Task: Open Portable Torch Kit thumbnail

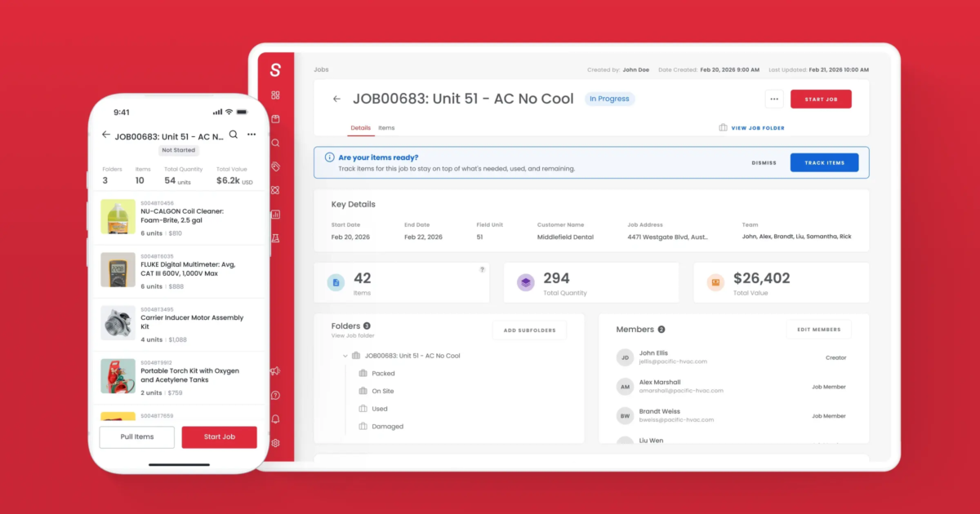Action: [x=118, y=376]
